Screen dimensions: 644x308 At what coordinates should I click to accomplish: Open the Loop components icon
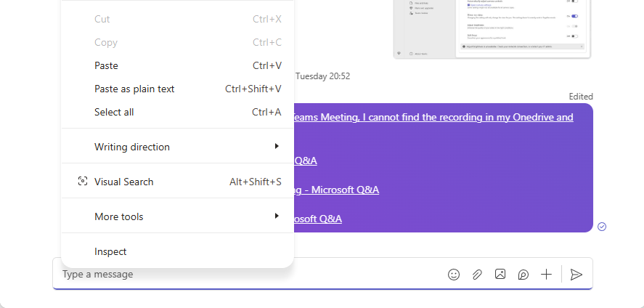[523, 275]
